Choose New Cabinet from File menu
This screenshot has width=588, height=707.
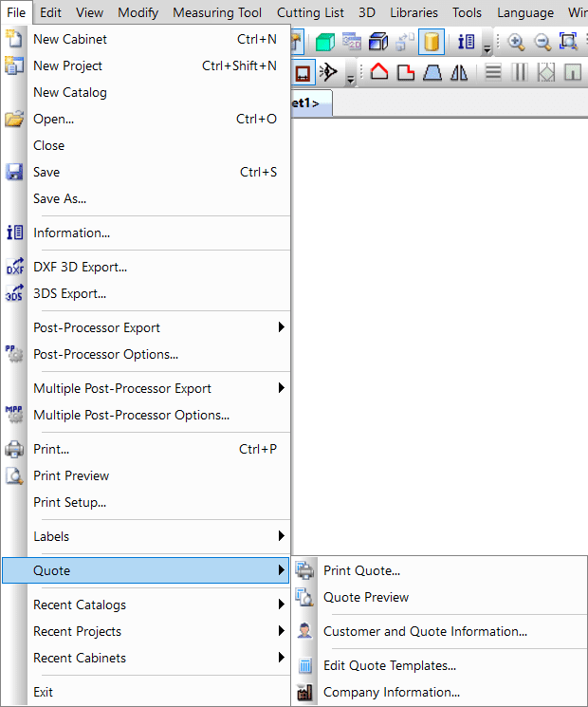pos(145,39)
